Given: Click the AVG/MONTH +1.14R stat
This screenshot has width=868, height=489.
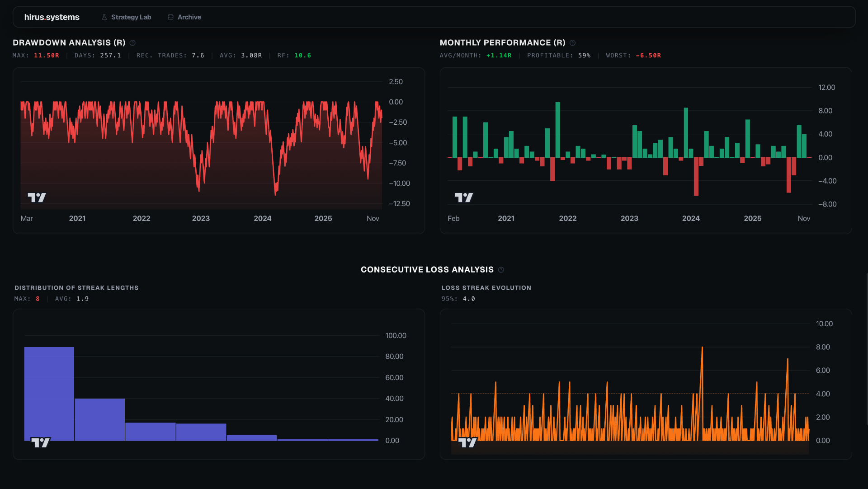Looking at the screenshot, I should coord(476,56).
